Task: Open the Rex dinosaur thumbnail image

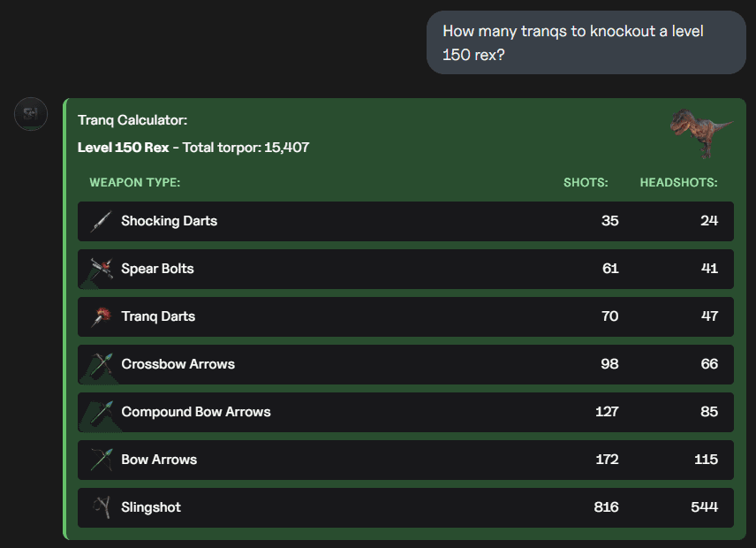Action: 701,133
